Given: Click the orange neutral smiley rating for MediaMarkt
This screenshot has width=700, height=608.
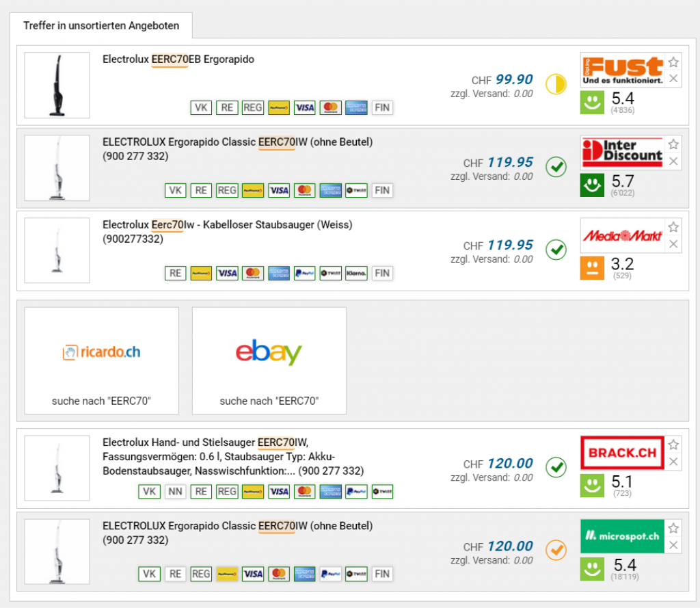Looking at the screenshot, I should pos(593,267).
